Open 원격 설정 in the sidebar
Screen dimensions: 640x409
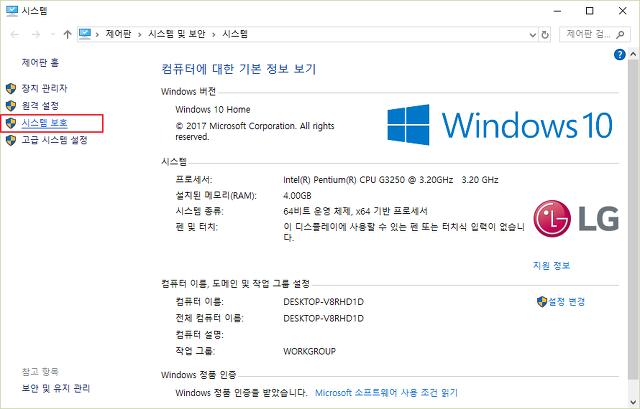[x=40, y=106]
